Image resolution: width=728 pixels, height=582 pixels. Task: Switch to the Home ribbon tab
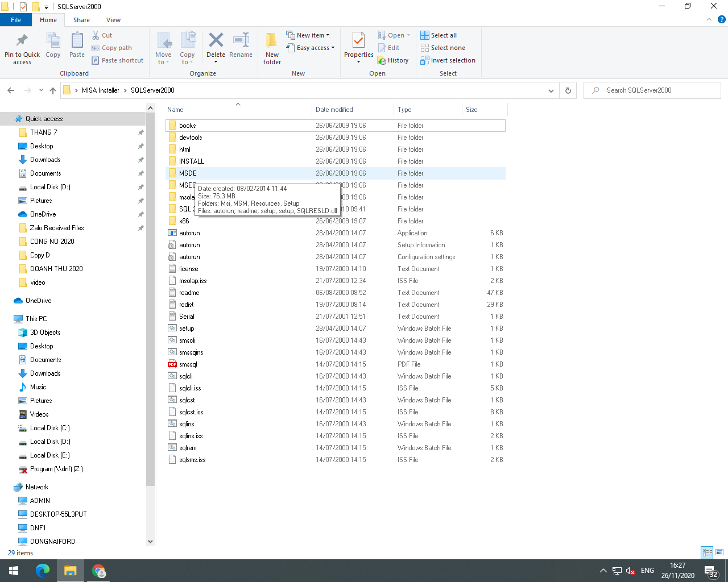48,20
